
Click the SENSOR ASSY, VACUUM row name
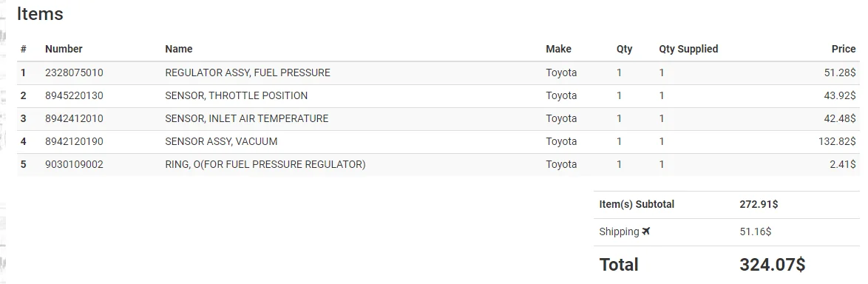(x=221, y=141)
